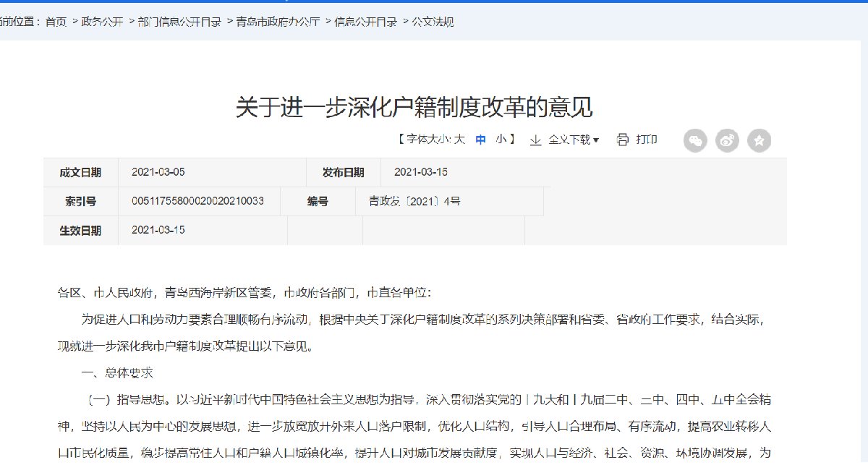Image resolution: width=868 pixels, height=465 pixels.
Task: Click the printer icon
Action: (x=622, y=140)
